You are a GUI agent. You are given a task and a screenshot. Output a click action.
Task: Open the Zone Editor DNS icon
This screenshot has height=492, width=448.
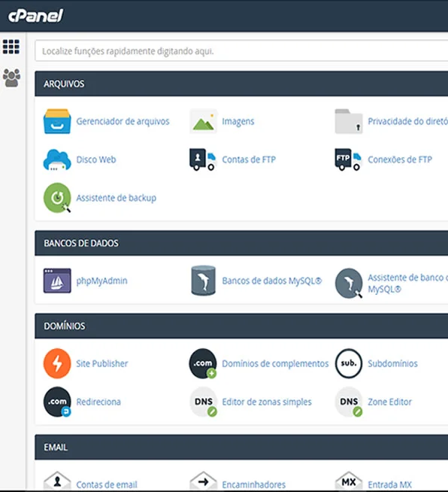coord(349,402)
